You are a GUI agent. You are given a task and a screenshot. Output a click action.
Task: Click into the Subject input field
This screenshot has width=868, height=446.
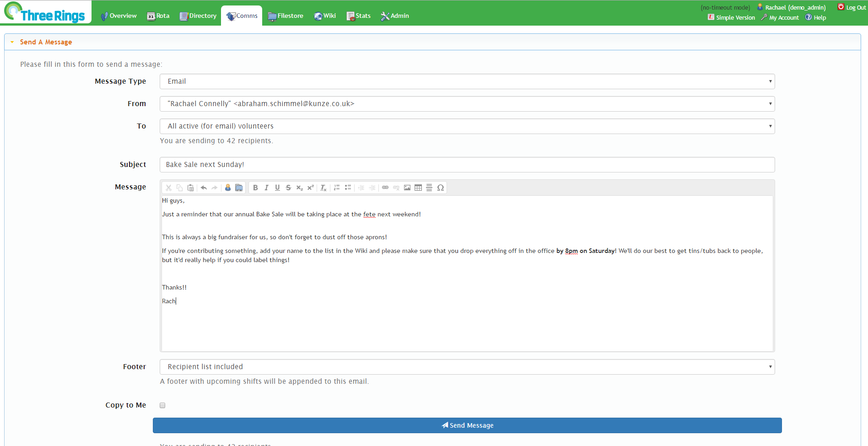tap(467, 165)
